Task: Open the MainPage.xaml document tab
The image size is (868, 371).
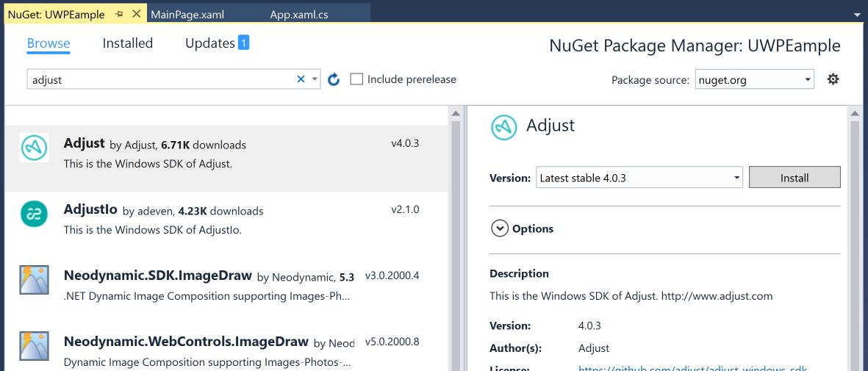Action: (x=187, y=15)
